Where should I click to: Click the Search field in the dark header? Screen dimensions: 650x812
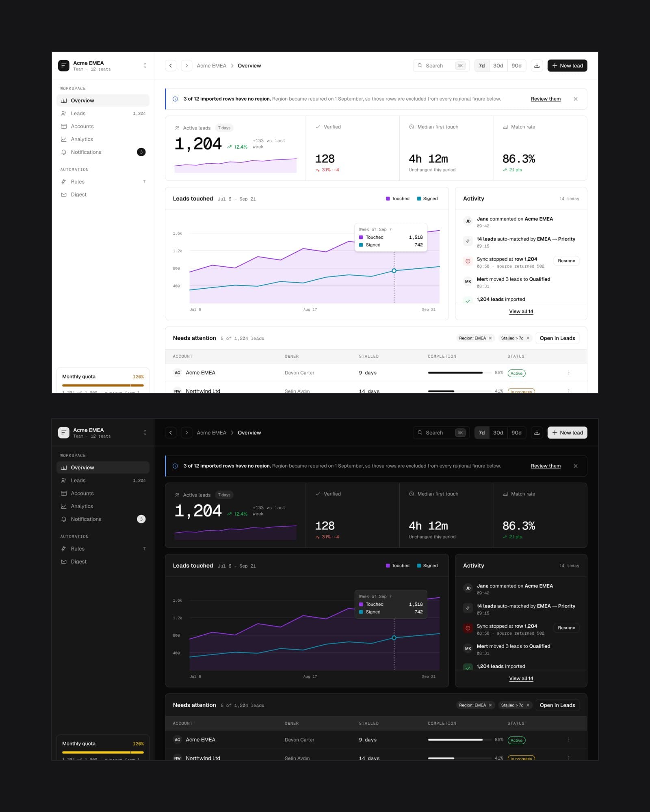(x=441, y=432)
